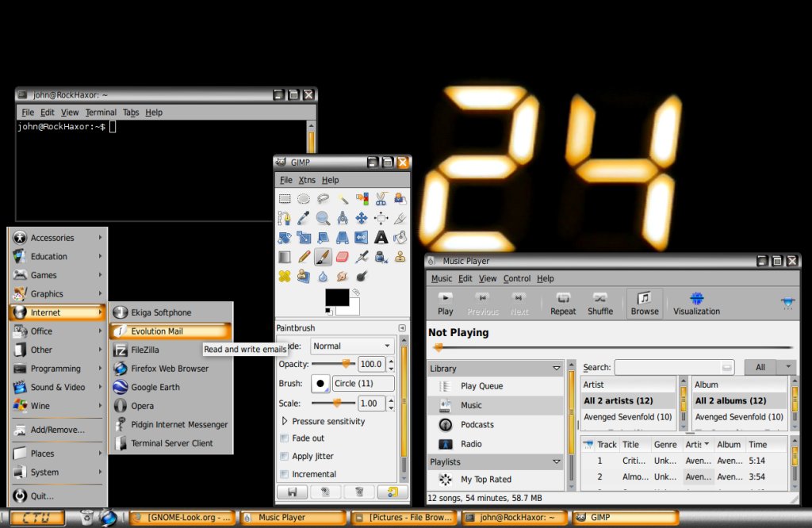
Task: Select the Smudge finger tool
Action: [343, 276]
